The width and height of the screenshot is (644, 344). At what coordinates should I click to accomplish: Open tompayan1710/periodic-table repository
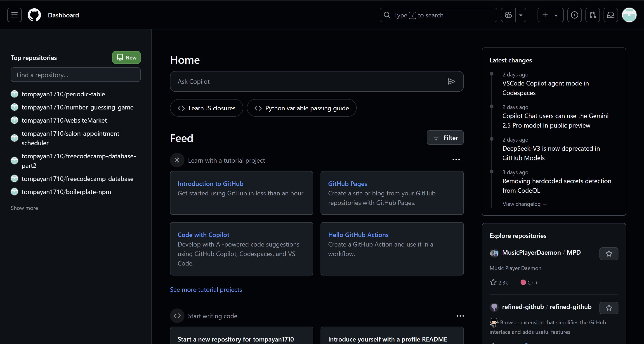tap(63, 94)
